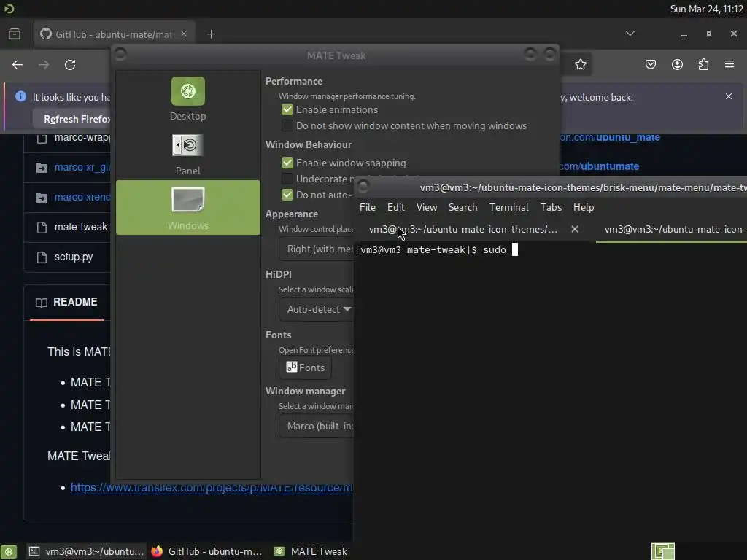This screenshot has height=560, width=747.
Task: Open the terminal Edit menu
Action: pos(395,207)
